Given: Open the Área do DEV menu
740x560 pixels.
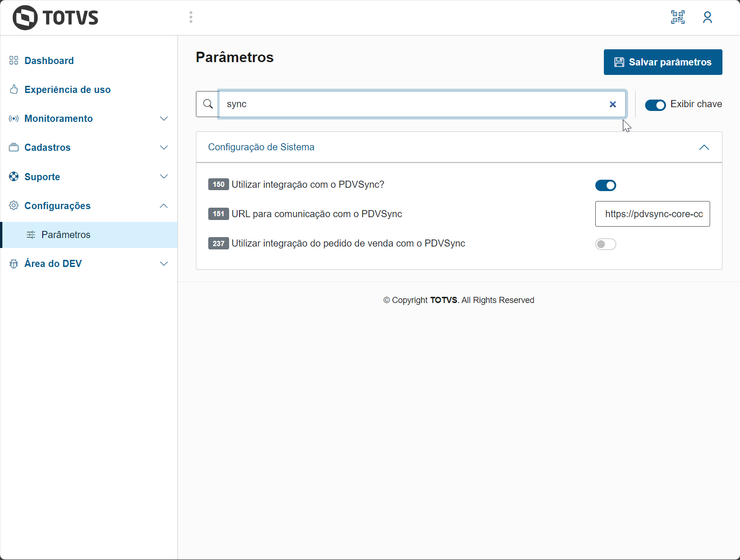Looking at the screenshot, I should pos(53,264).
